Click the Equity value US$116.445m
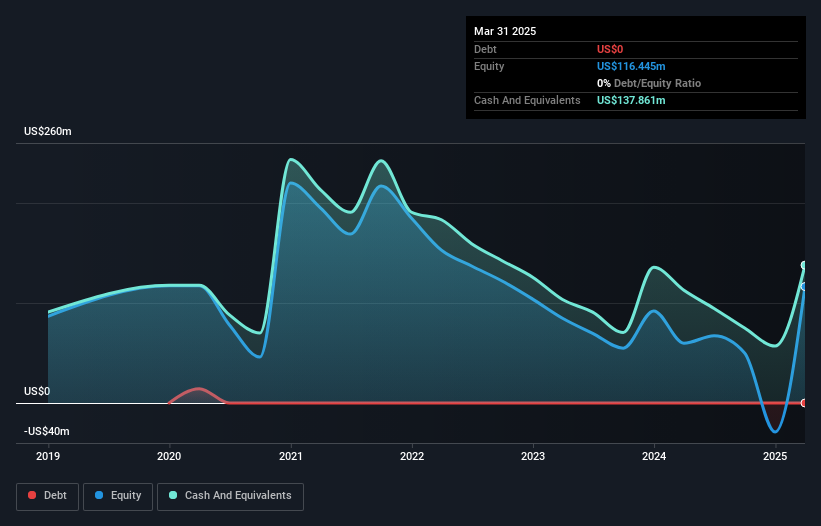Viewport: 821px width, 526px height. tap(631, 66)
